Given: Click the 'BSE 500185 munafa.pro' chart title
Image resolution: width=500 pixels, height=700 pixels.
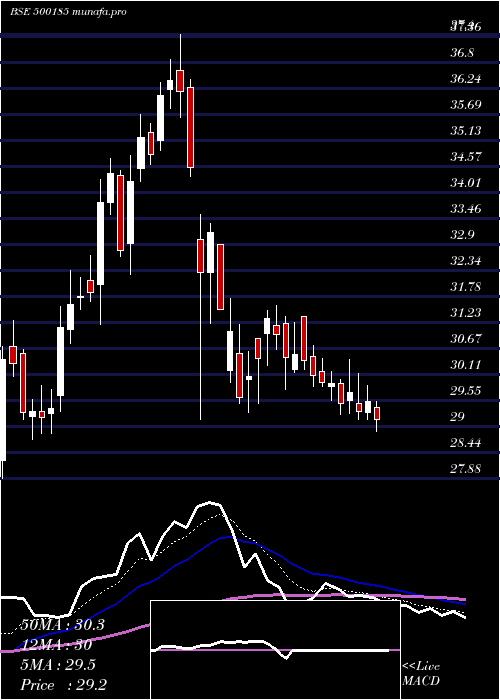Looking at the screenshot, I should [68, 11].
